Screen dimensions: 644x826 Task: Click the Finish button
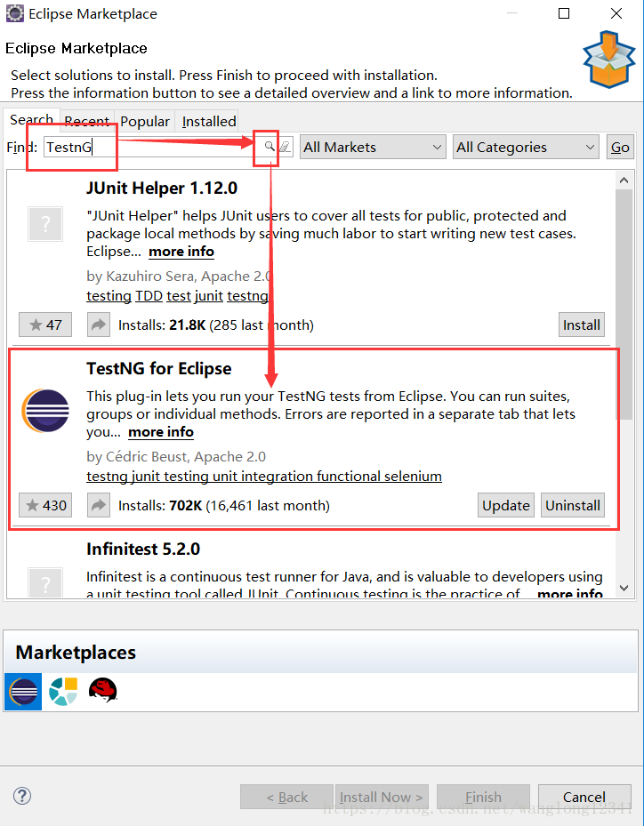coord(483,797)
